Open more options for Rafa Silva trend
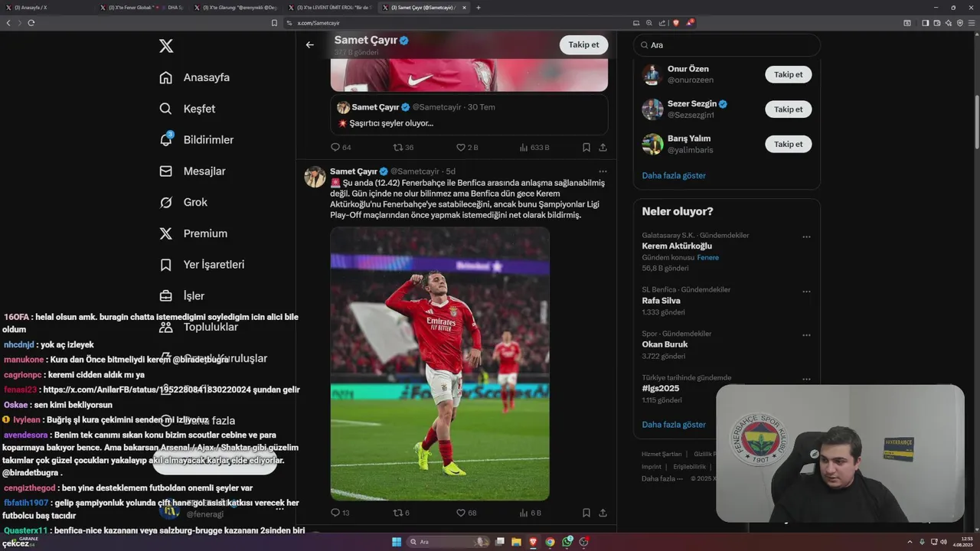This screenshot has width=980, height=551. (x=806, y=292)
